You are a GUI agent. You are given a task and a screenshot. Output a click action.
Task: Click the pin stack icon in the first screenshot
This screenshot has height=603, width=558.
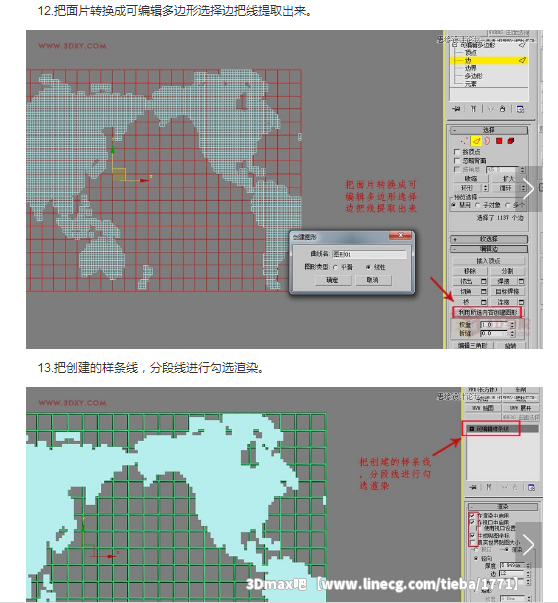[456, 109]
